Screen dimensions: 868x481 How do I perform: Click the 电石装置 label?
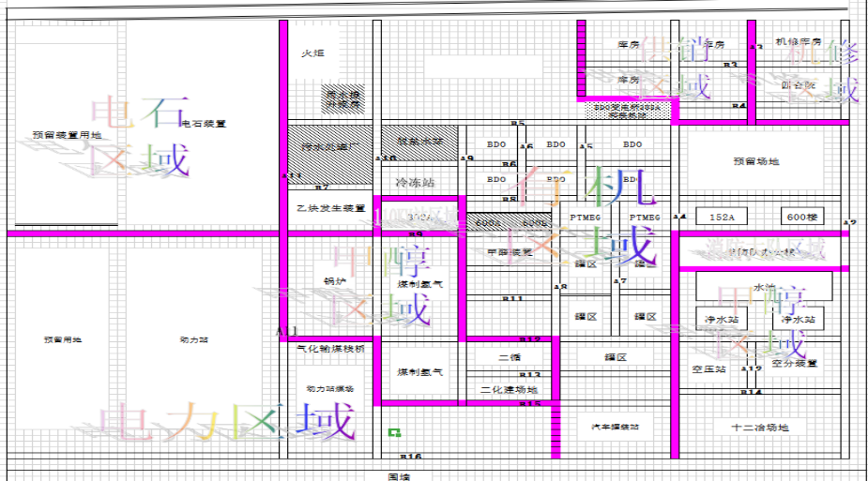click(204, 123)
